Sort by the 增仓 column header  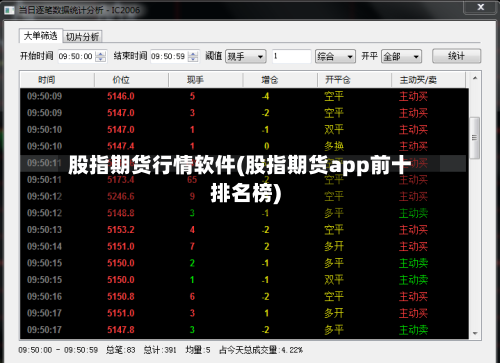[x=280, y=80]
